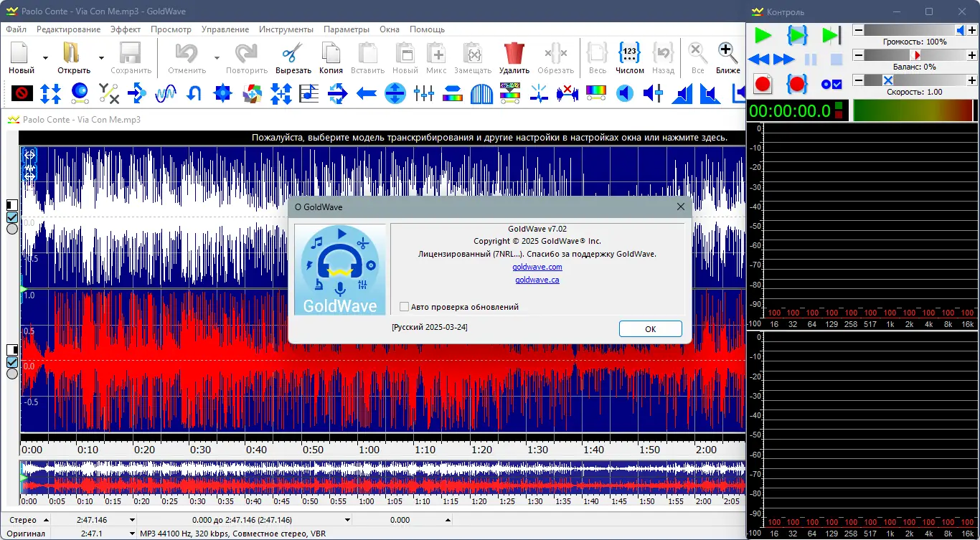The width and height of the screenshot is (980, 540).
Task: Click the green Play button in Control panel
Action: click(x=763, y=35)
